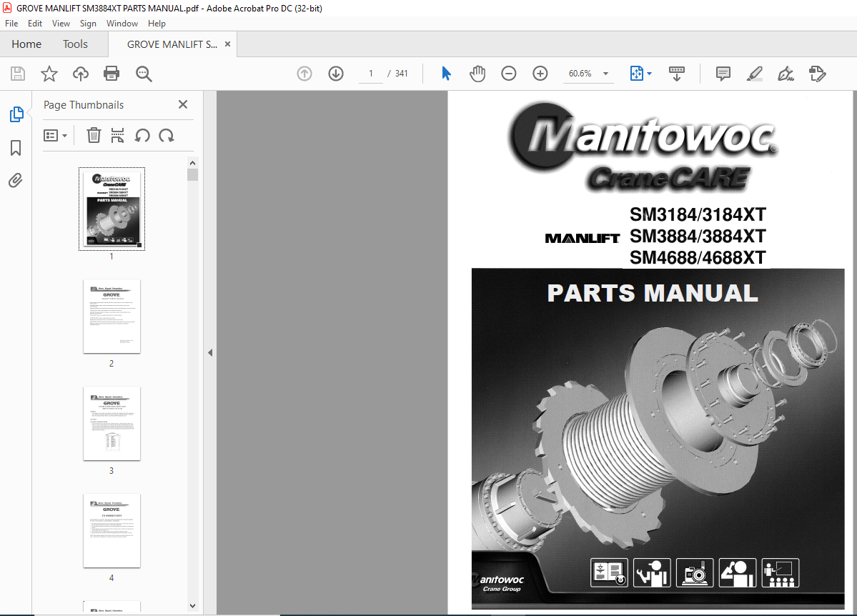The image size is (857, 616).
Task: Select the GROVE MANLIFT document tab
Action: tap(172, 44)
